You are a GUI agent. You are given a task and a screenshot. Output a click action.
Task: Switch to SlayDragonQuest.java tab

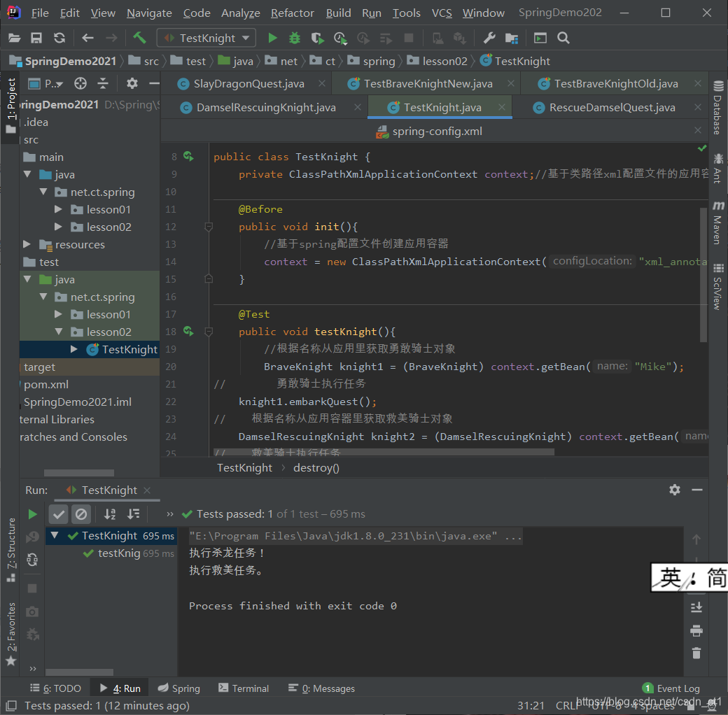pyautogui.click(x=248, y=83)
